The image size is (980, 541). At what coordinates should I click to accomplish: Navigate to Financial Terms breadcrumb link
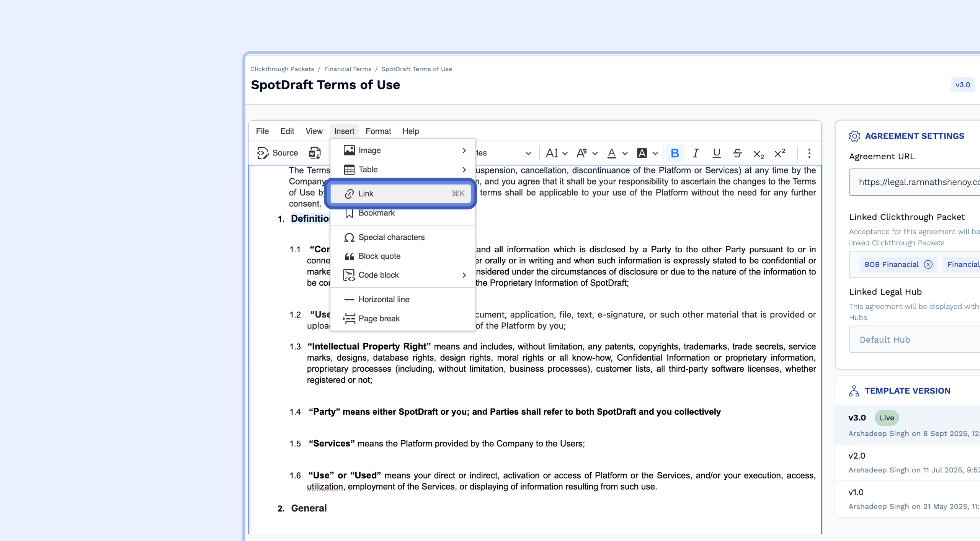point(348,69)
